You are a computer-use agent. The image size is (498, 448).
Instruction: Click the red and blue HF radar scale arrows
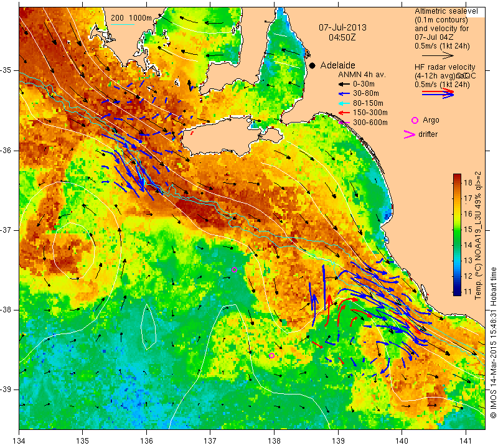point(438,93)
